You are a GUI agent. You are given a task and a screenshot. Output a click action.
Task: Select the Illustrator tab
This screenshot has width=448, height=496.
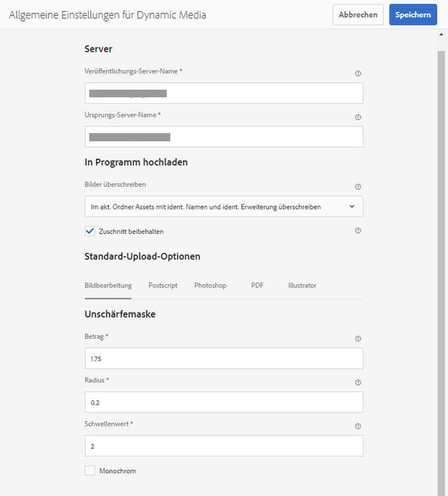pyautogui.click(x=302, y=285)
